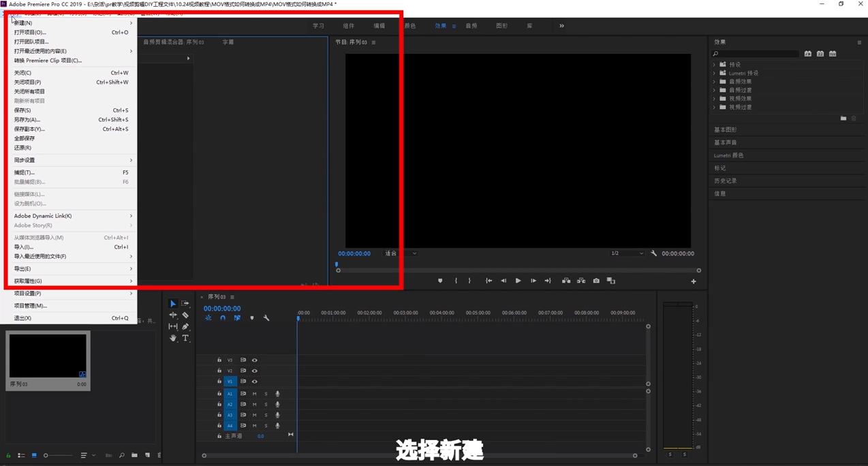868x466 pixels.
Task: Open Comparison View button
Action: 611,281
